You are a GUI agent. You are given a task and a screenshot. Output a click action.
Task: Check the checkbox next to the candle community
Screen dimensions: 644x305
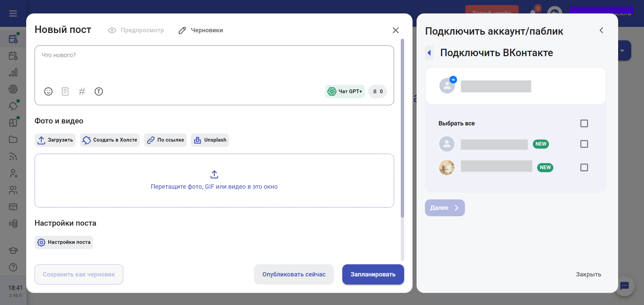click(x=584, y=167)
